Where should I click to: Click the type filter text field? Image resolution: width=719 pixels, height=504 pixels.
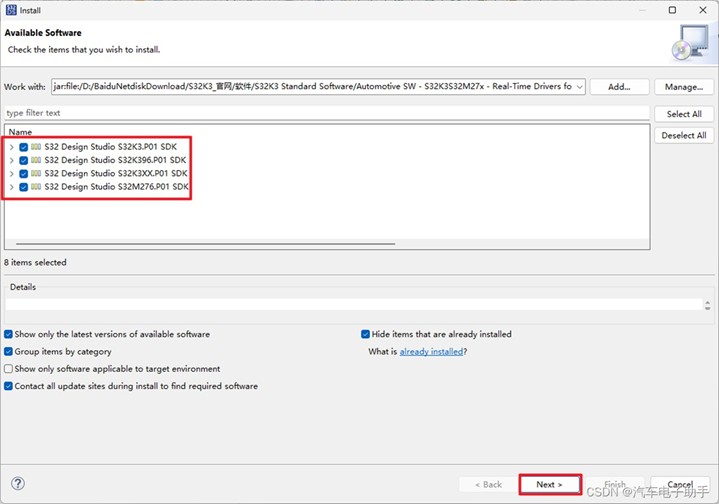pos(327,113)
